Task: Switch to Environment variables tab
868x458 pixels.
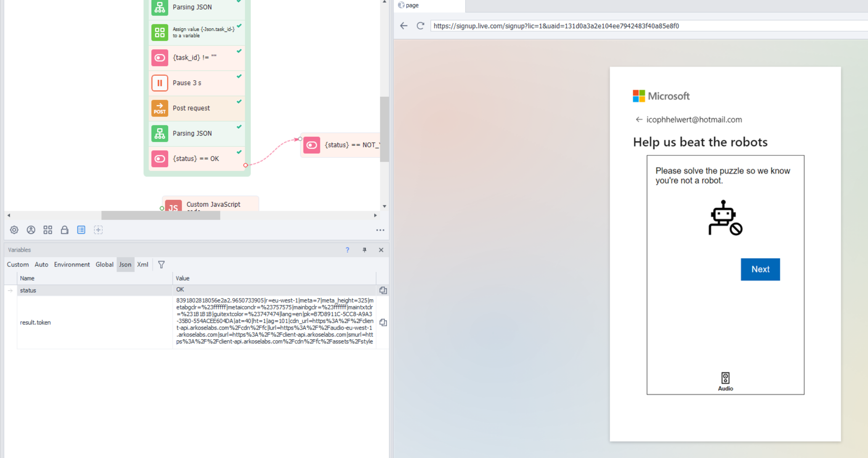Action: click(x=72, y=264)
